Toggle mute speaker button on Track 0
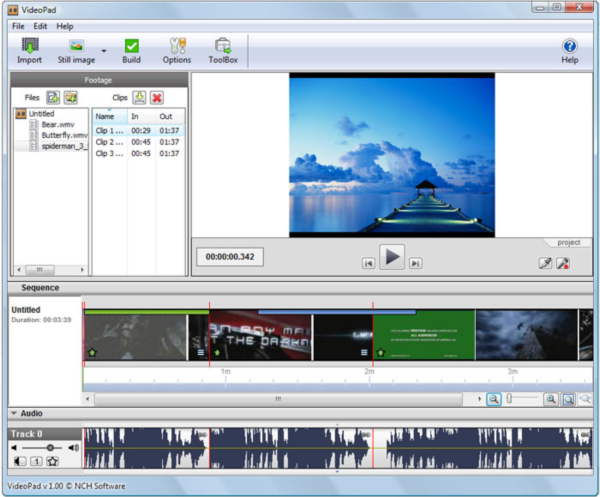The image size is (600, 497). click(x=19, y=461)
